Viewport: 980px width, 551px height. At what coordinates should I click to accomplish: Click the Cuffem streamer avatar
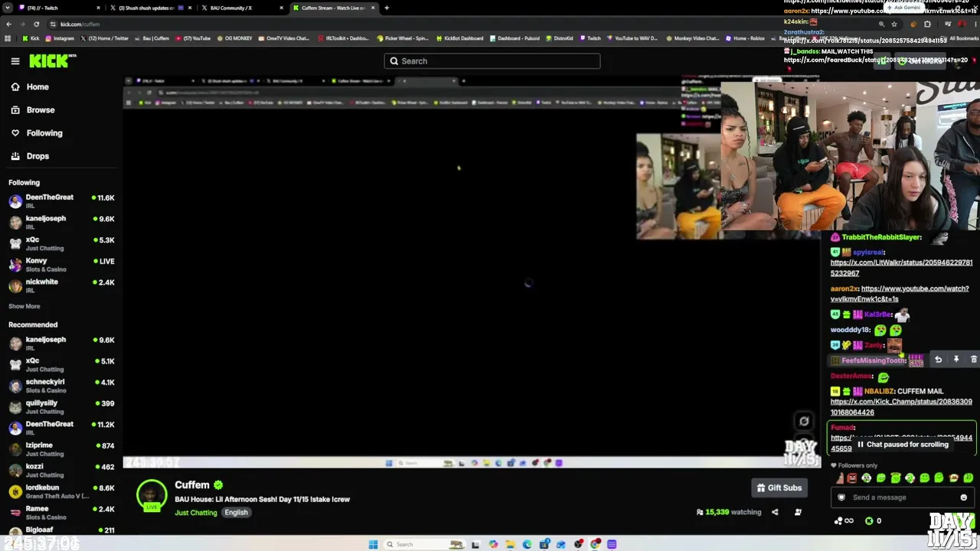pyautogui.click(x=152, y=496)
